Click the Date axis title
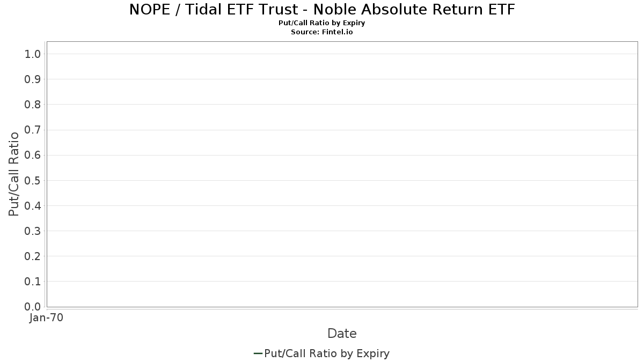The width and height of the screenshot is (644, 362). click(x=342, y=334)
